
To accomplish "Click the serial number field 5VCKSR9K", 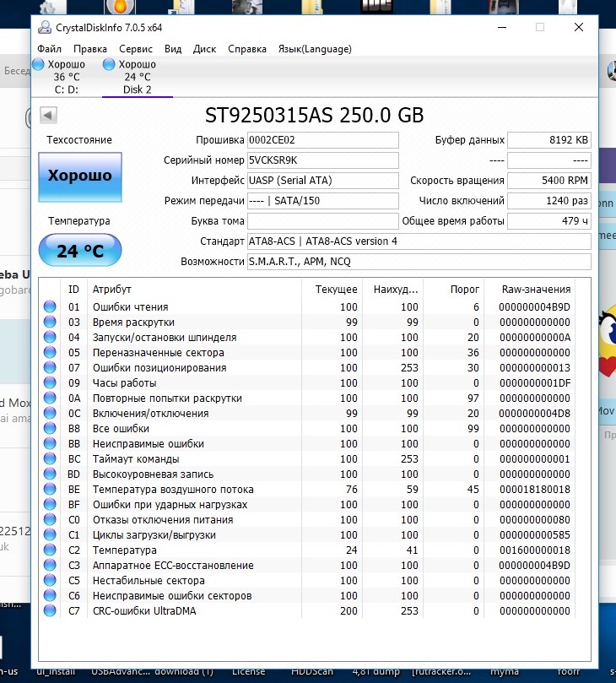I will [x=322, y=160].
